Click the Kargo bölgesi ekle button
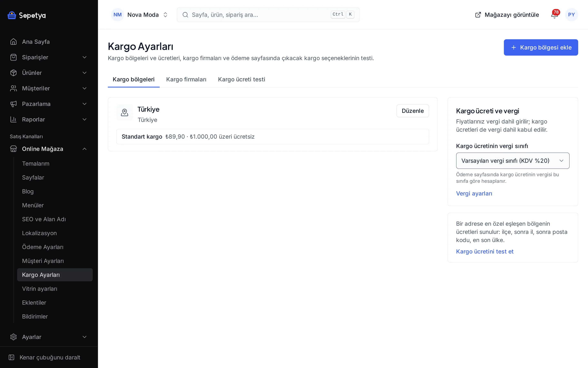This screenshot has height=368, width=588. click(x=541, y=47)
